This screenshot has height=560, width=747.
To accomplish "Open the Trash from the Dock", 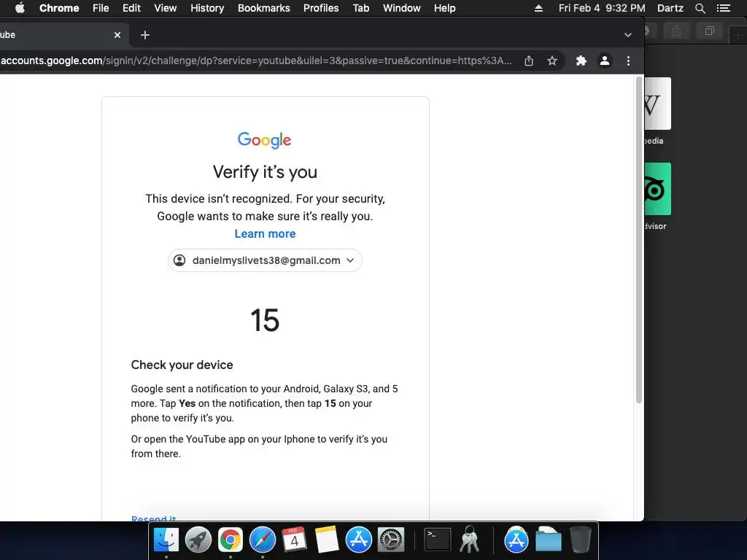I will click(580, 540).
